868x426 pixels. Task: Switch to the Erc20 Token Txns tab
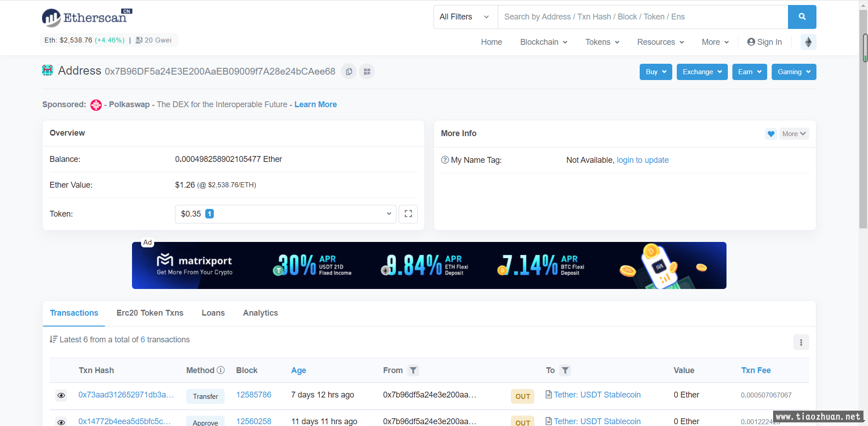click(x=150, y=313)
